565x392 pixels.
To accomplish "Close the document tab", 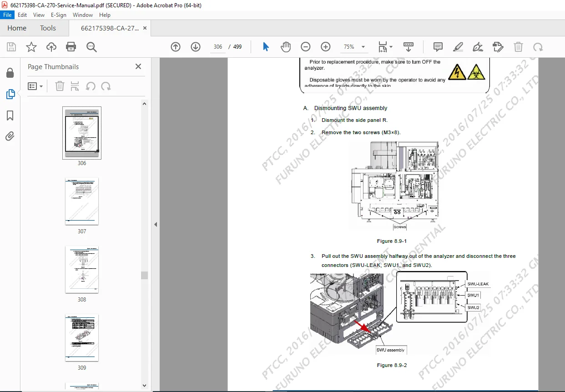I will (145, 28).
